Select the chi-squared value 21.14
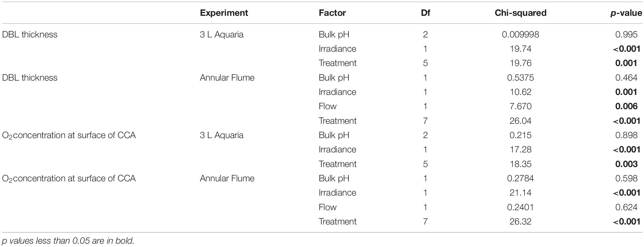This screenshot has width=644, height=247. [x=520, y=193]
